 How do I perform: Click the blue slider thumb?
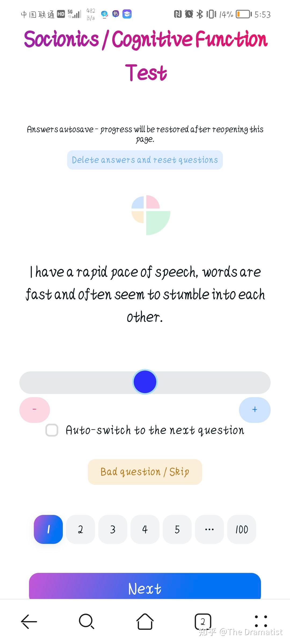(145, 382)
